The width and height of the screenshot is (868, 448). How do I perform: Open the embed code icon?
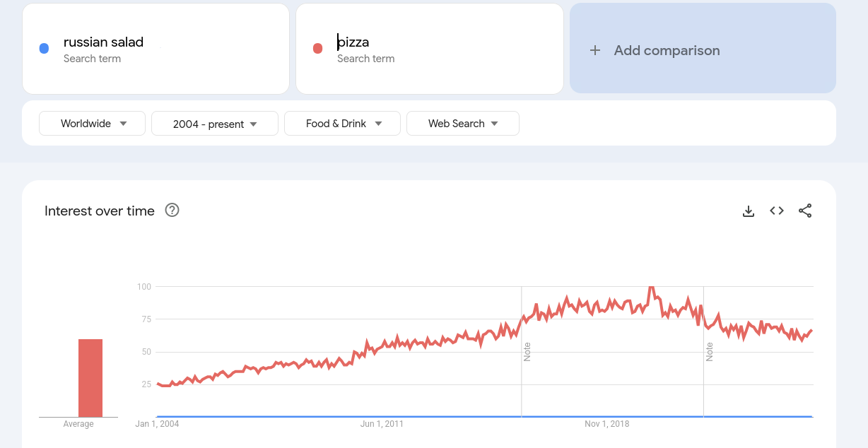tap(777, 211)
